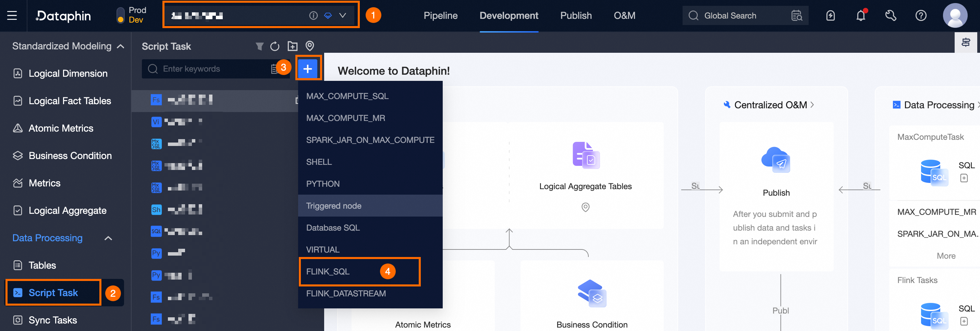Refresh the Script Task list
Screen dimensions: 980x331
(275, 46)
